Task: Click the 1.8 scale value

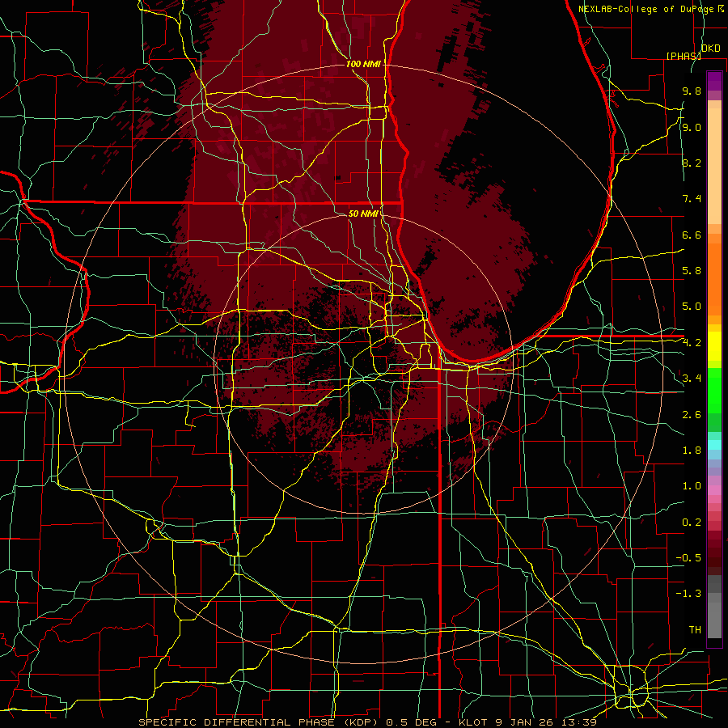Action: pos(692,451)
